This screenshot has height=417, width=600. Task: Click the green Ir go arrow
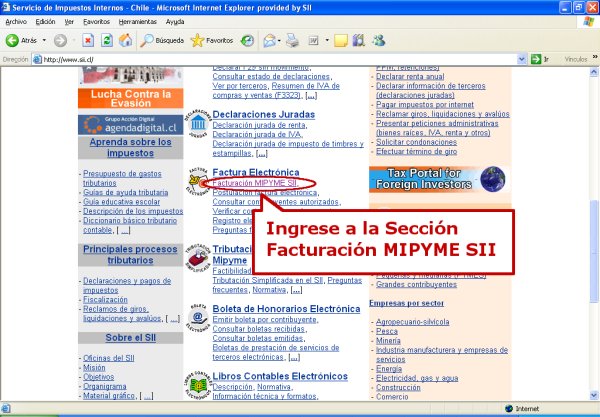pos(536,59)
